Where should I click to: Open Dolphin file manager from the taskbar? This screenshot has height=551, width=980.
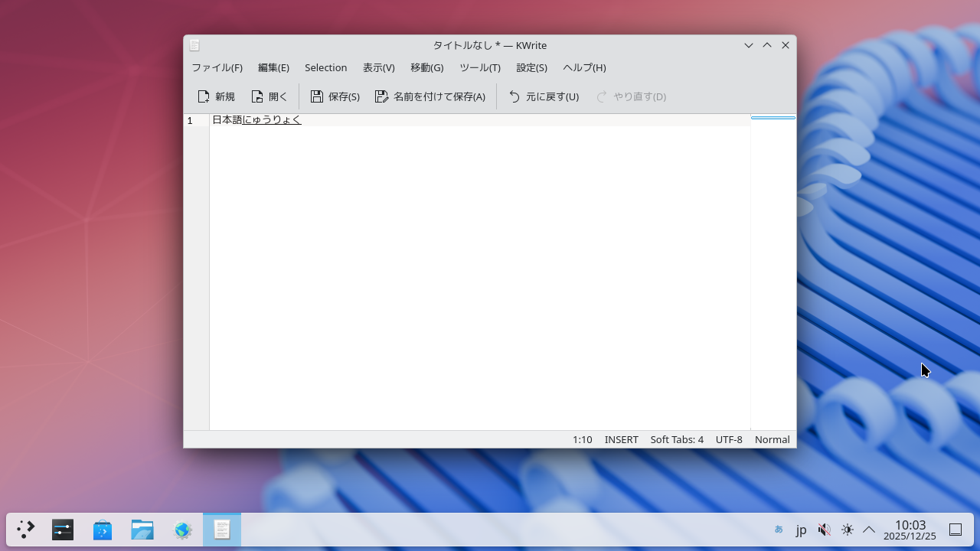click(x=142, y=529)
